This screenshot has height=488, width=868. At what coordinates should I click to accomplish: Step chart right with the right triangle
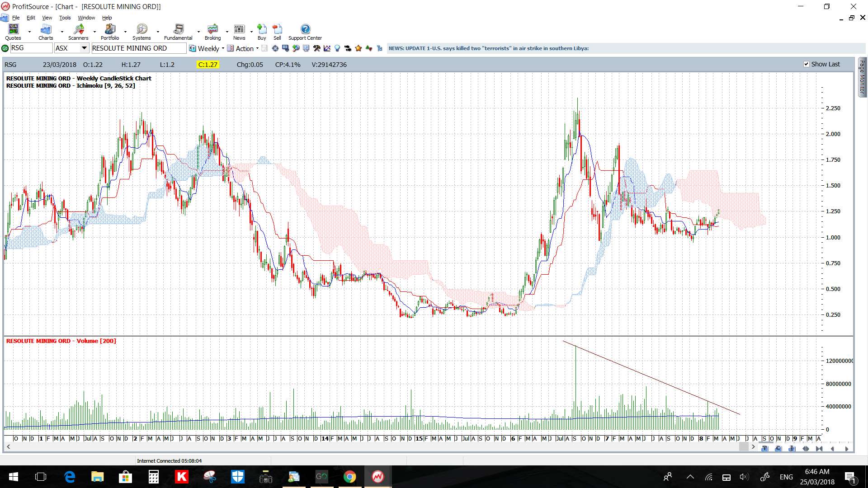[847, 449]
